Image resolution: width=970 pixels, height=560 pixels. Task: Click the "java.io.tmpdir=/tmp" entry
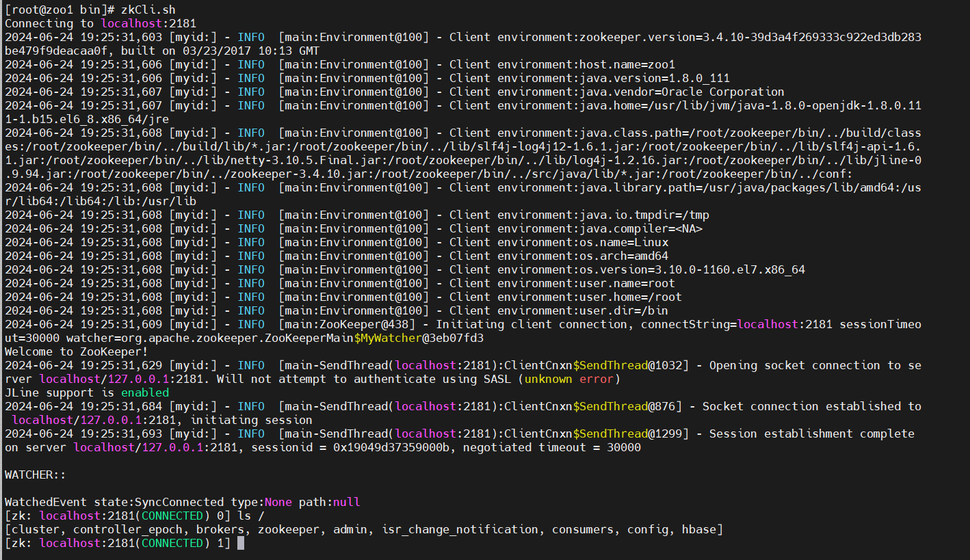pyautogui.click(x=644, y=215)
